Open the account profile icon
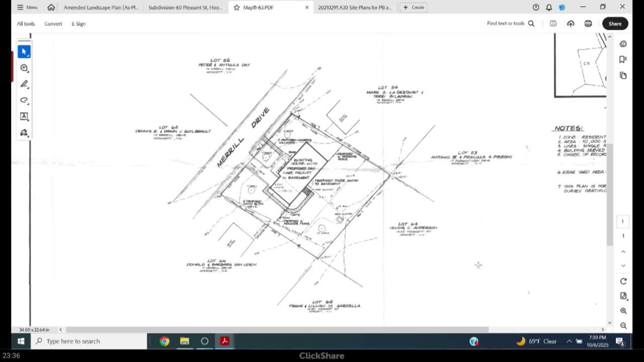This screenshot has height=362, width=644. pyautogui.click(x=562, y=7)
